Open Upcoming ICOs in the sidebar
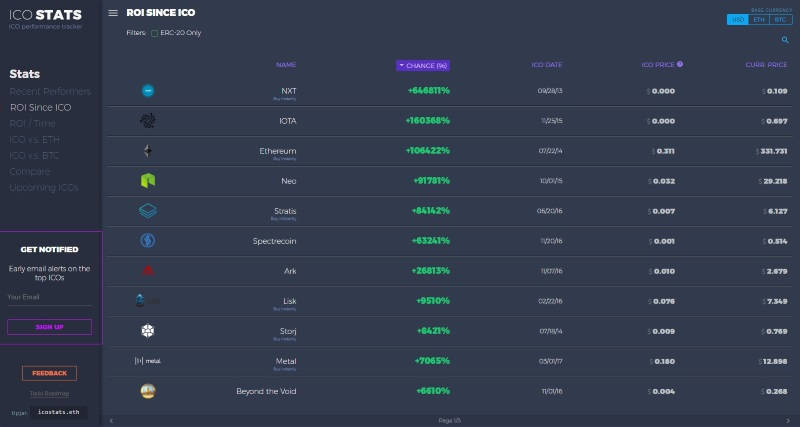800x427 pixels. pyautogui.click(x=44, y=188)
